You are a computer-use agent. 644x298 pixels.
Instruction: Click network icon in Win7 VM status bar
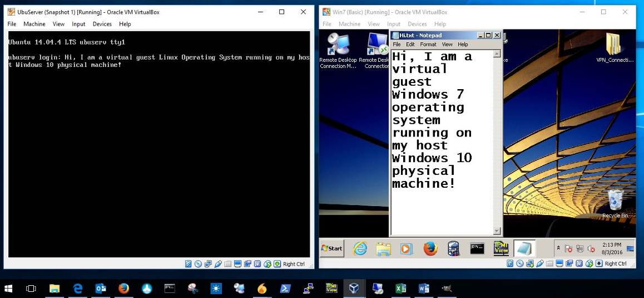530,263
